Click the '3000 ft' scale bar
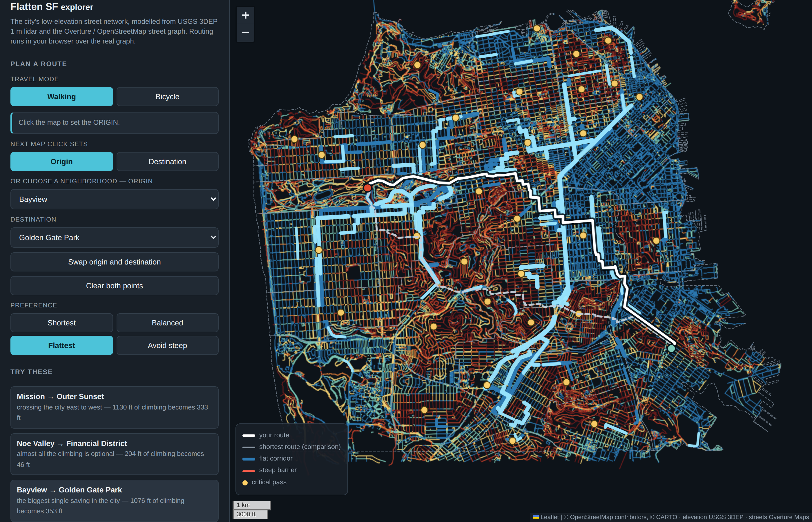Image resolution: width=812 pixels, height=522 pixels. click(250, 514)
